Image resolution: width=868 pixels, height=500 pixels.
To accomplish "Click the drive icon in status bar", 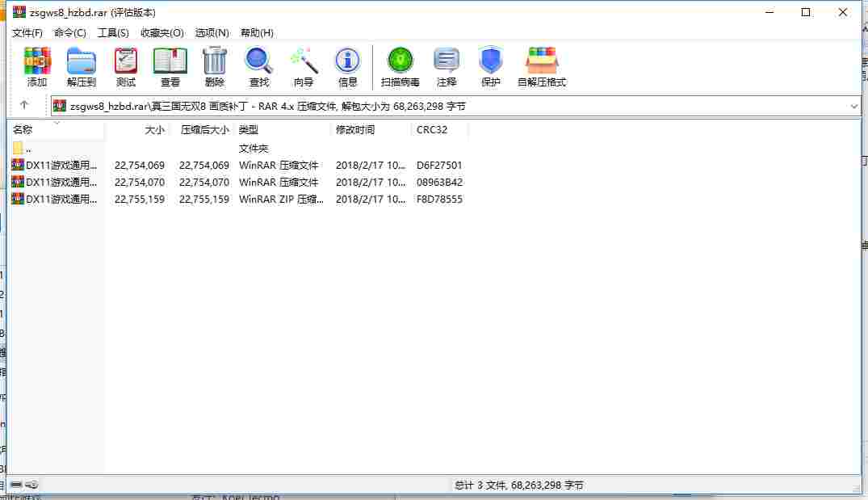I will pyautogui.click(x=16, y=485).
